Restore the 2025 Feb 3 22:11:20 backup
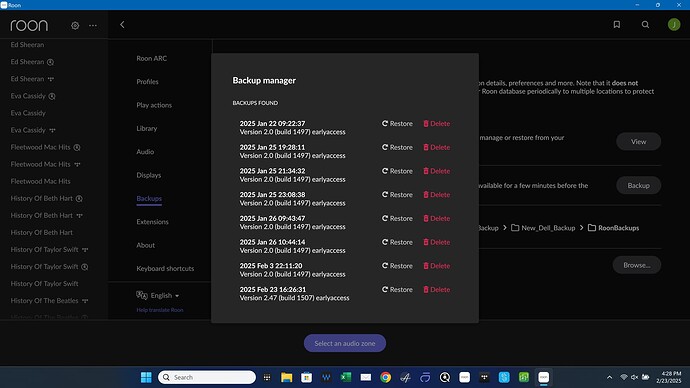The image size is (690, 388). pos(397,266)
